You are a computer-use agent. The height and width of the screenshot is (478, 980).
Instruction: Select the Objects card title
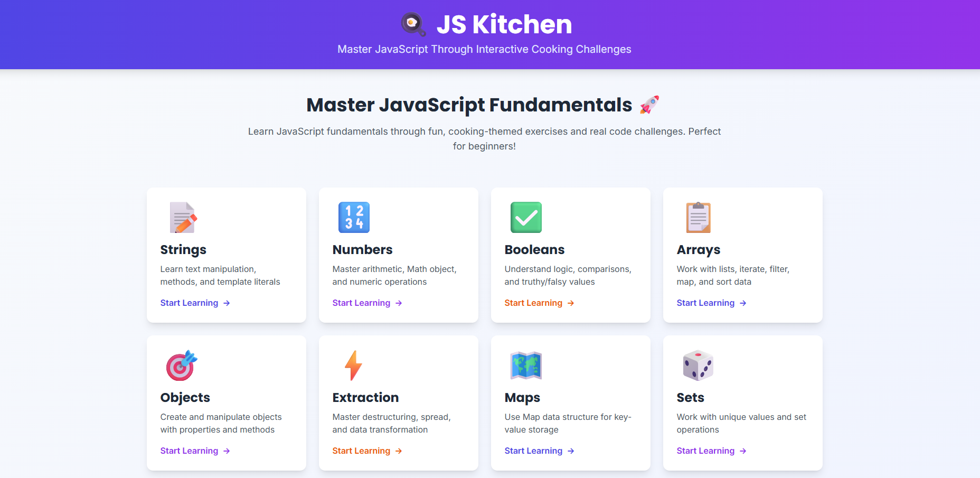[x=185, y=398]
